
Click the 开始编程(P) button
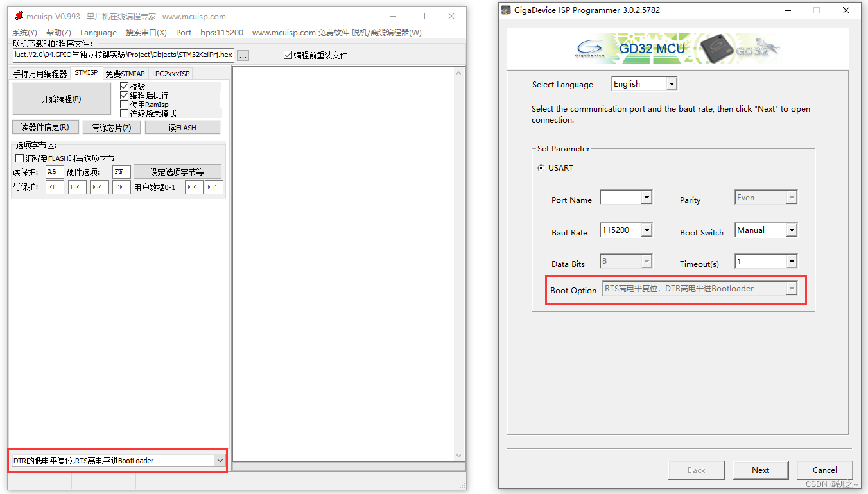pyautogui.click(x=62, y=99)
